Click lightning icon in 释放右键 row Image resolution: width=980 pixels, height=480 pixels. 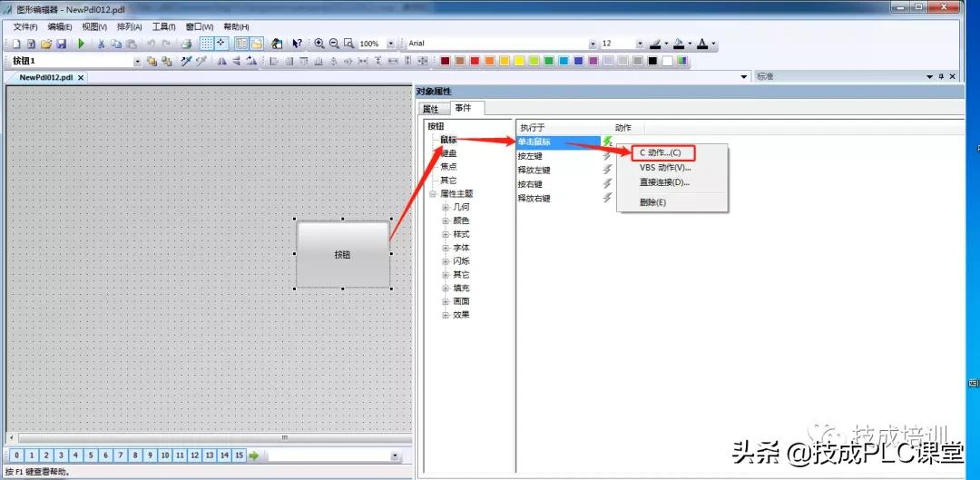[x=607, y=198]
